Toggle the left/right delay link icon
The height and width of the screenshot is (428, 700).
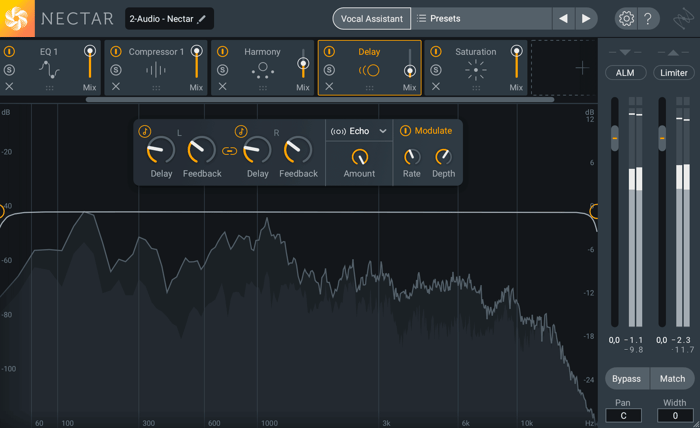click(229, 151)
